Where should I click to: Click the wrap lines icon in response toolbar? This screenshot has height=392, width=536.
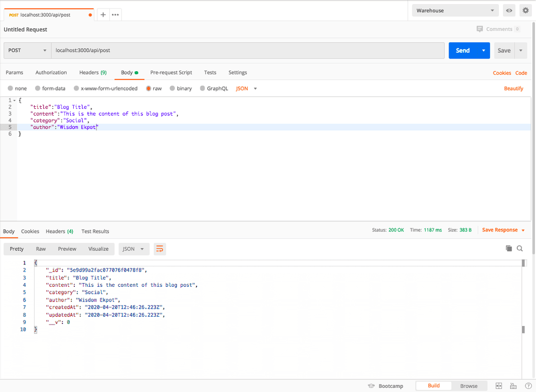[x=160, y=249]
